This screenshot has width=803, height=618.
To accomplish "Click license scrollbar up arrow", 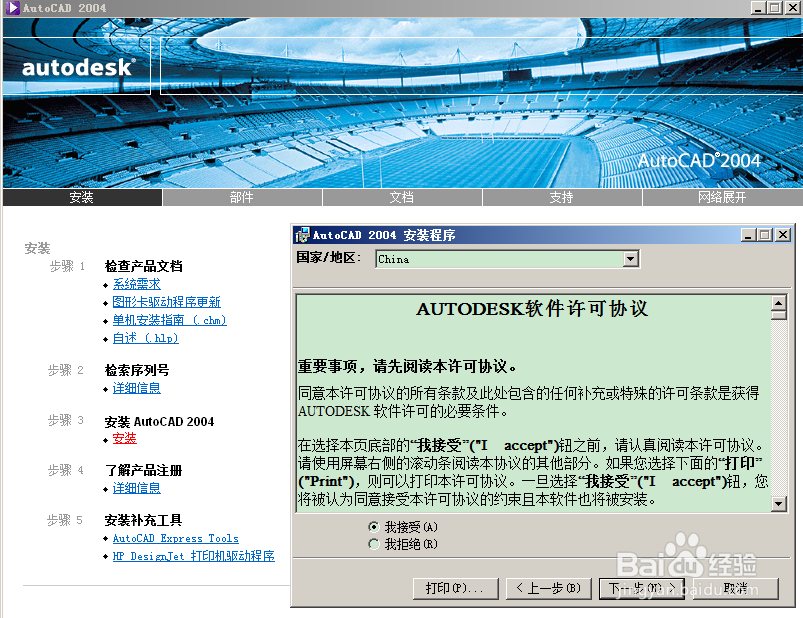I will 778,303.
